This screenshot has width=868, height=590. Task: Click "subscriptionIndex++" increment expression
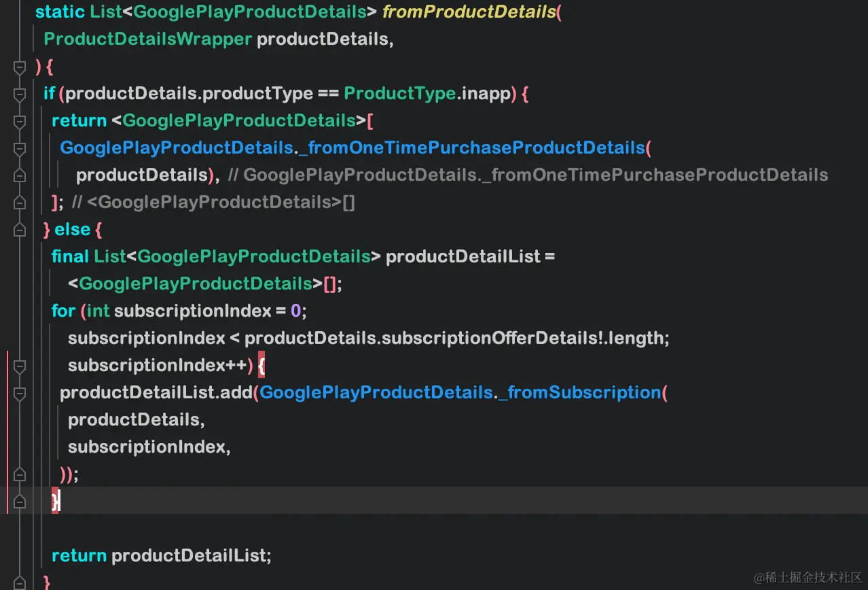(x=157, y=365)
